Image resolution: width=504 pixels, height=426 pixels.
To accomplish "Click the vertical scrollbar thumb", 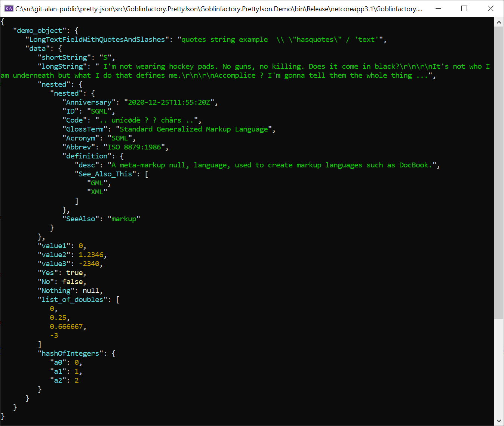I will click(x=499, y=173).
